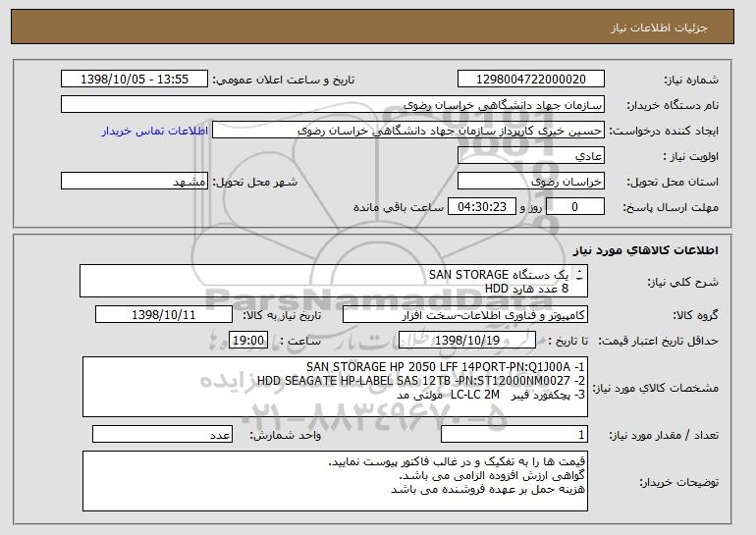Click the remaining time field 04:30:23

[482, 207]
